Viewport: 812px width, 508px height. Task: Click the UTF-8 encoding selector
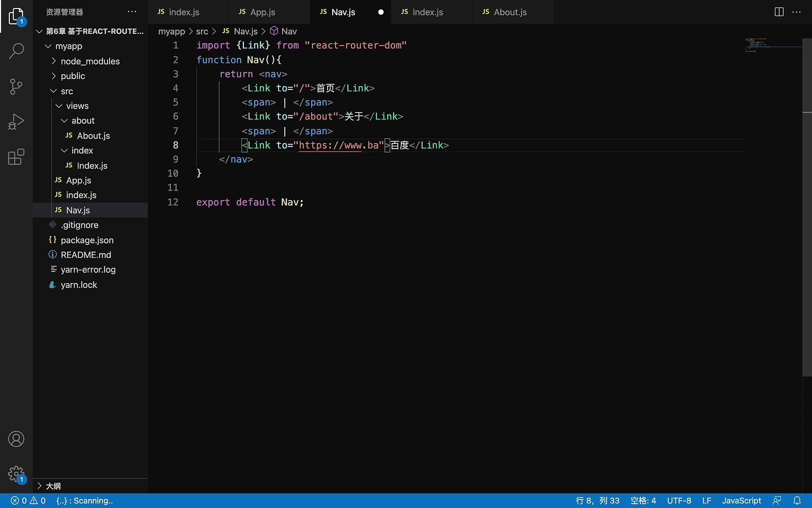coord(679,500)
